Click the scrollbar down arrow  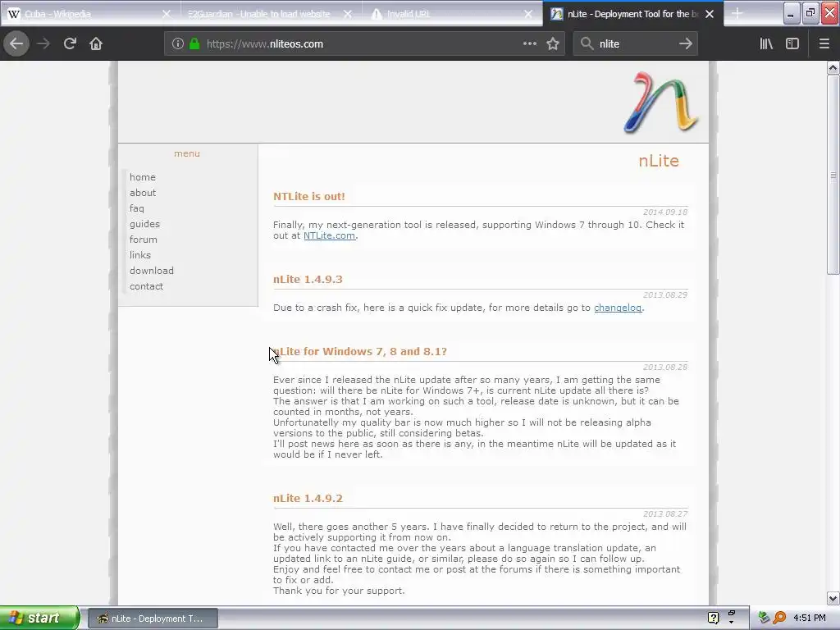click(x=833, y=598)
